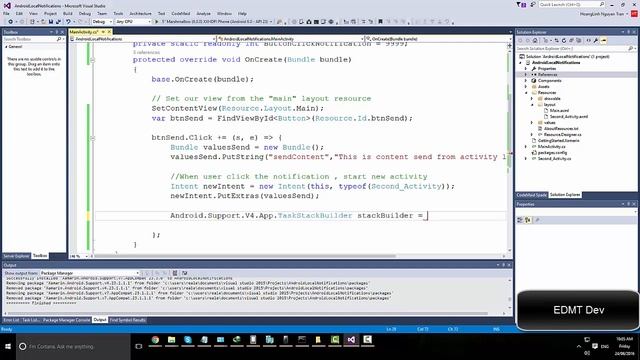The image size is (640, 360).
Task: Expand the Components node in Solution Explorer
Action: click(526, 81)
